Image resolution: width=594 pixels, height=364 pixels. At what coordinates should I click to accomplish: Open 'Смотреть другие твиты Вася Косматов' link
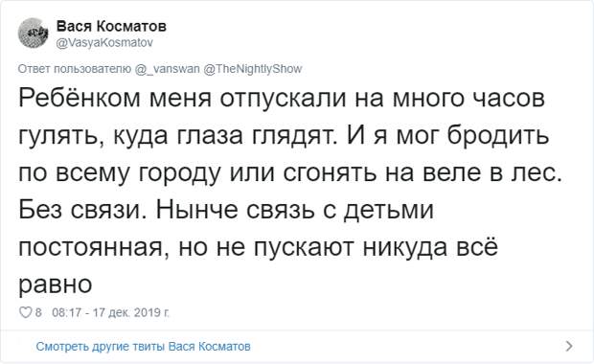tap(143, 346)
